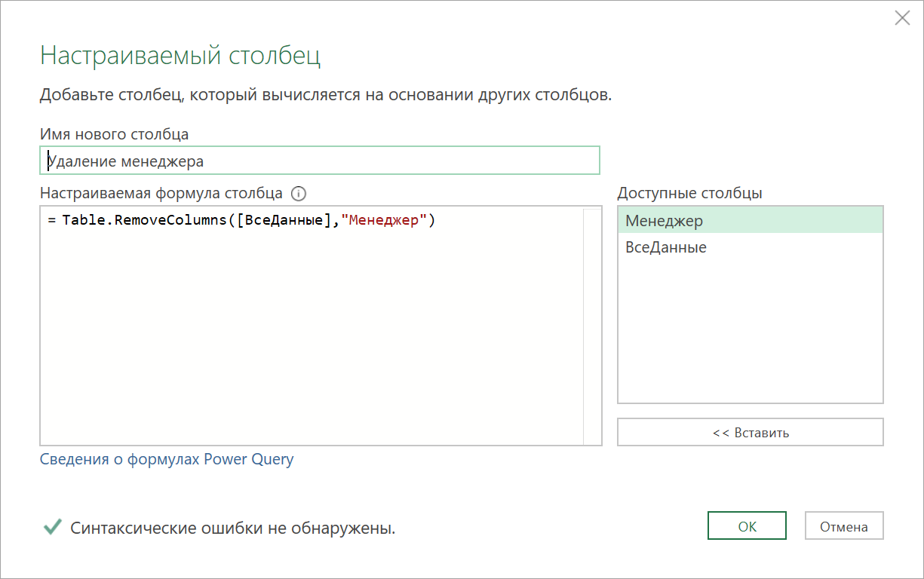Image resolution: width=924 pixels, height=579 pixels.
Task: Select Менеджер in available columns
Action: pyautogui.click(x=750, y=220)
